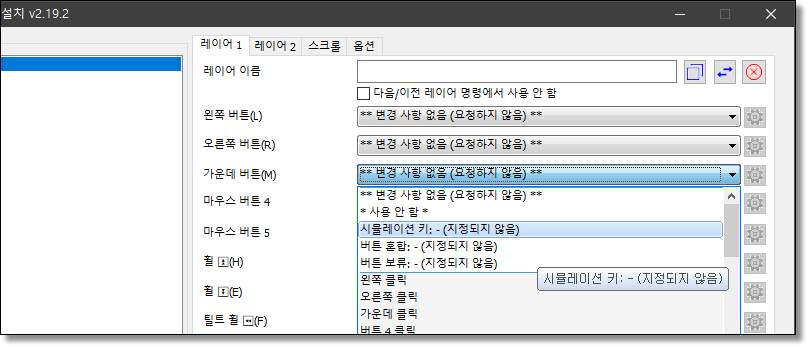
Task: Toggle 다음/이전 레이어 명령에서 사용 안 함 checkbox
Action: tap(364, 93)
